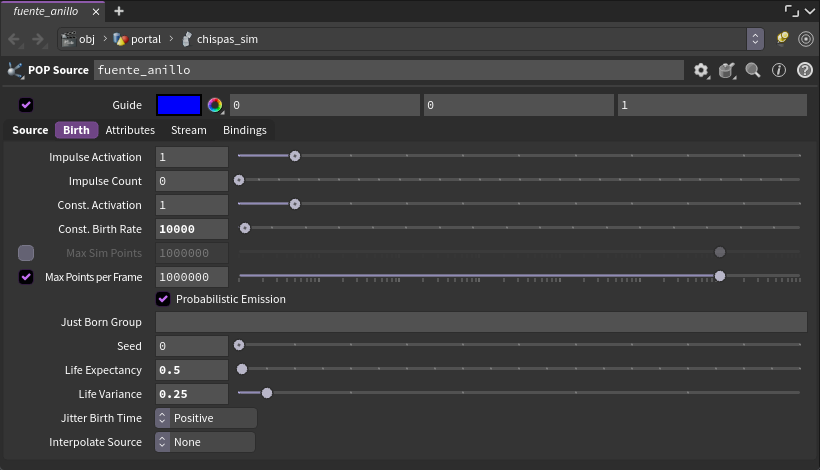Switch to the Stream tab

coord(189,130)
